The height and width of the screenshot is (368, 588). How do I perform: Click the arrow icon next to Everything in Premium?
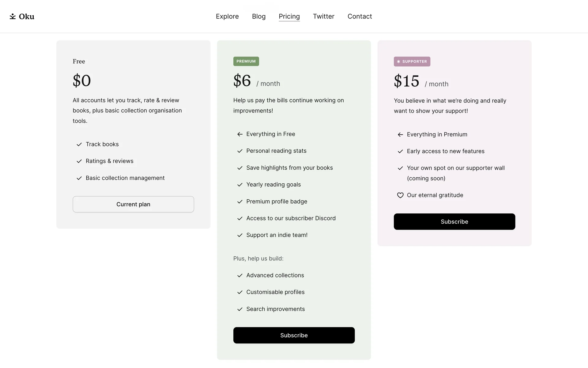pos(400,135)
